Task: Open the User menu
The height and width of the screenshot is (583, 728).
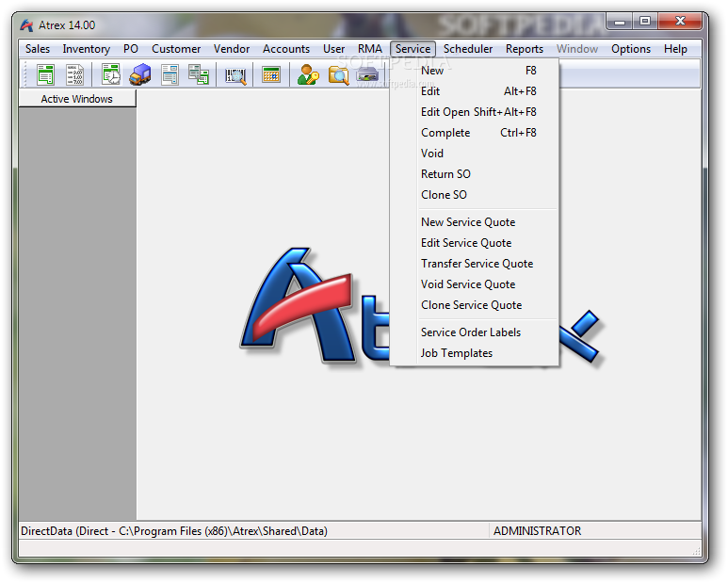Action: point(333,49)
